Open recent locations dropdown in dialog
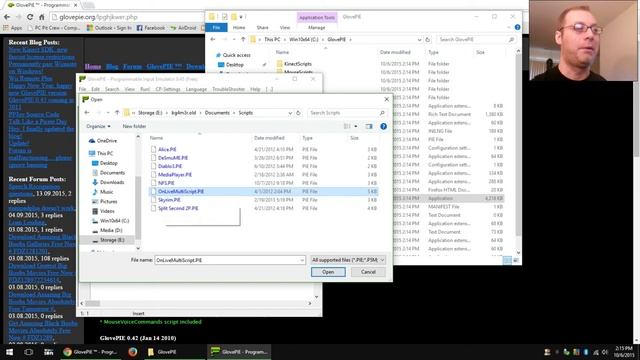The width and height of the screenshot is (640, 360). (108, 113)
